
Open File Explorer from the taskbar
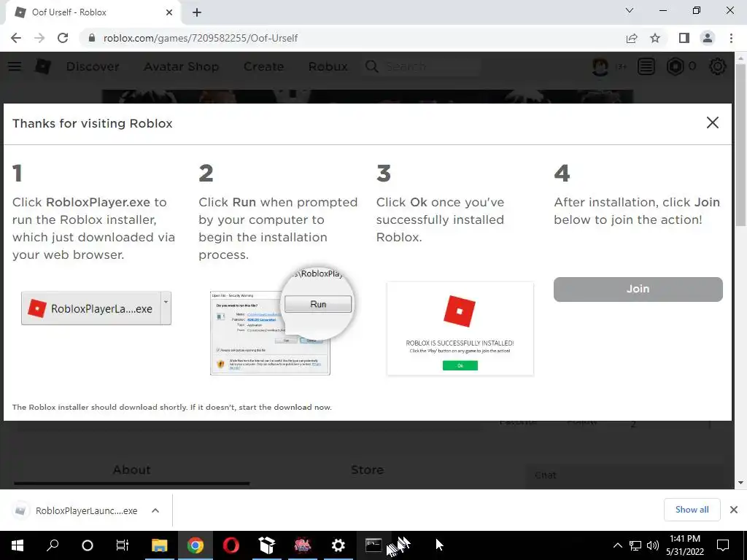[160, 545]
